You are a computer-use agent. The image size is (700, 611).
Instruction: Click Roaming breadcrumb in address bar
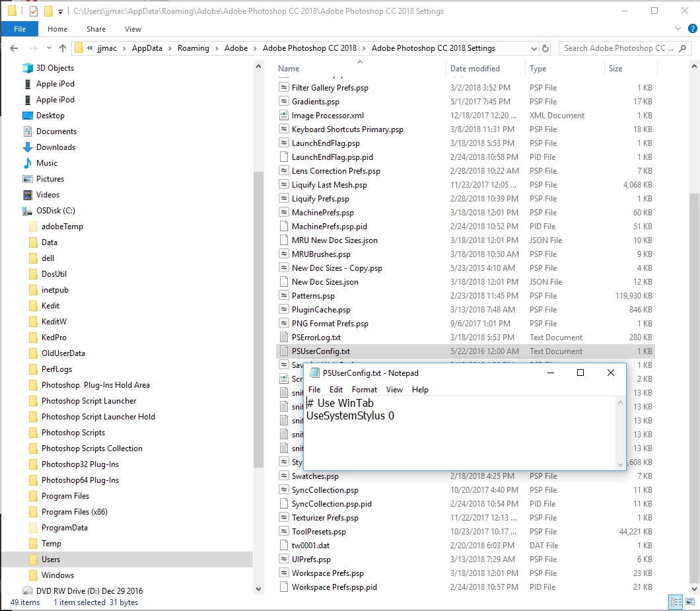coord(193,48)
